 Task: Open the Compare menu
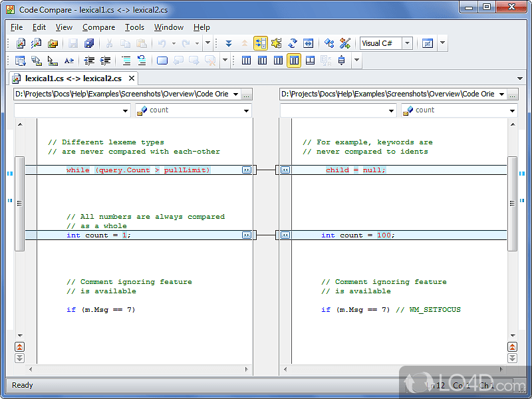coord(98,27)
